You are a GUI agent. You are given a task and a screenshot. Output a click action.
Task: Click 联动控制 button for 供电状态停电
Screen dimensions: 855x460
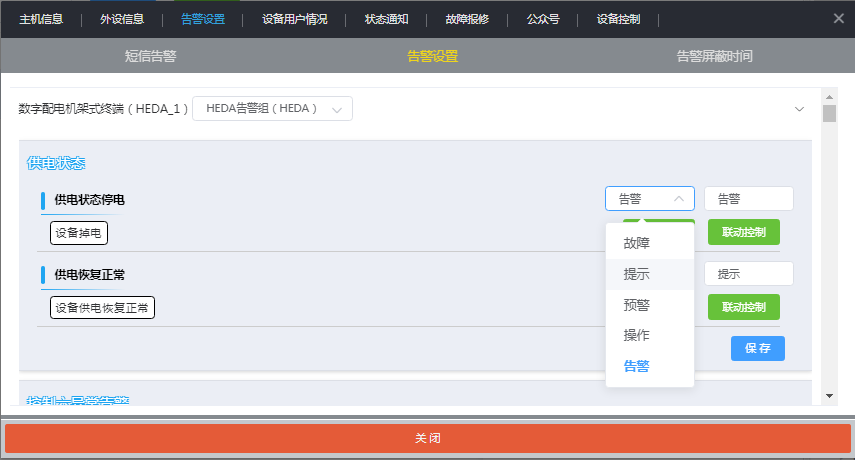coord(743,232)
